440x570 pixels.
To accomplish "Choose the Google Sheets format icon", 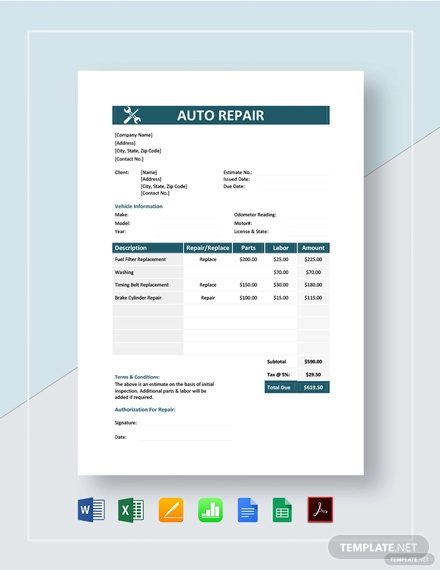I will 283,510.
